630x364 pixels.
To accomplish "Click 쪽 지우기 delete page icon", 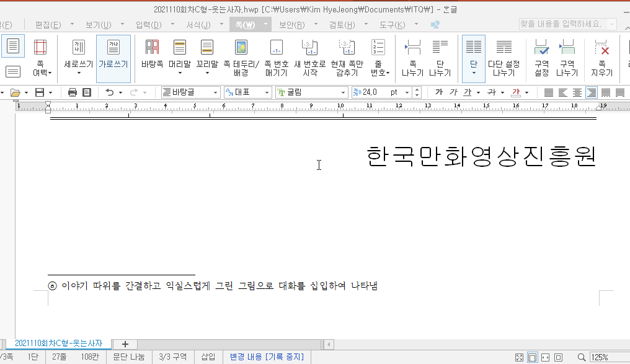I will tap(601, 47).
